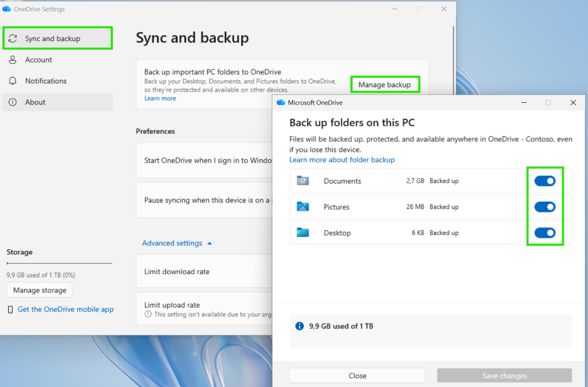Select the Desktop folder name text
Image resolution: width=588 pixels, height=387 pixels.
337,233
